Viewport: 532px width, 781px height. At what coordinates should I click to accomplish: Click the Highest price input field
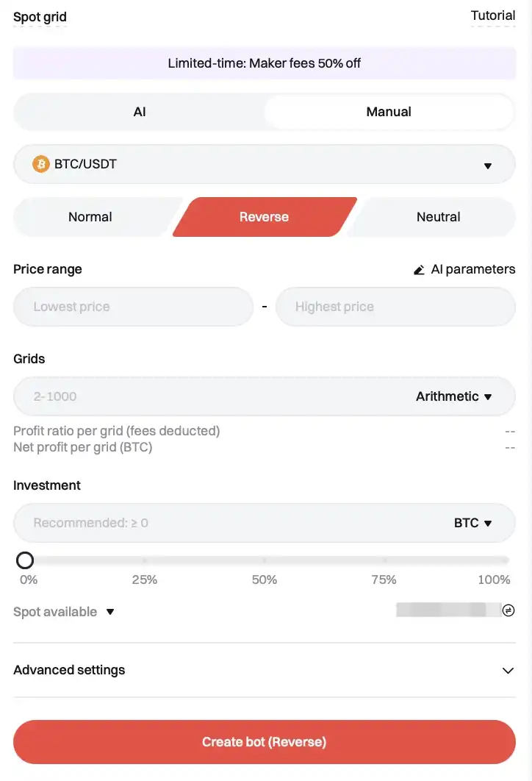pyautogui.click(x=395, y=307)
